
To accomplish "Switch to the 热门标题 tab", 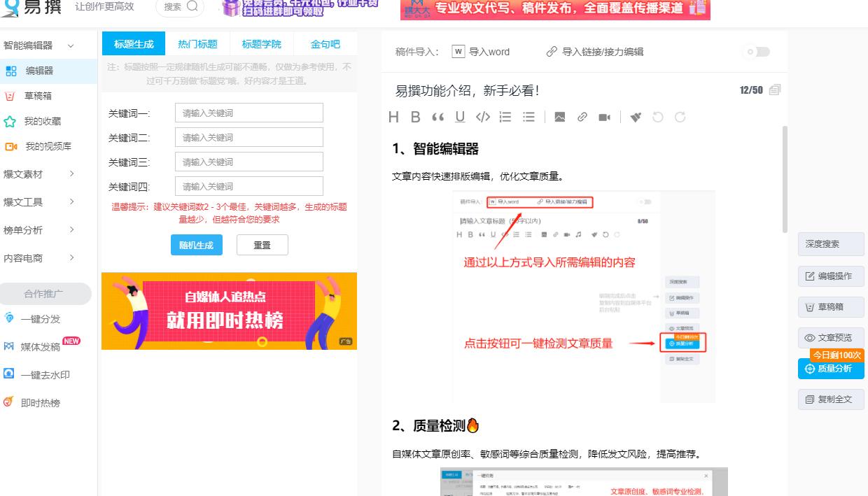I will pos(198,43).
